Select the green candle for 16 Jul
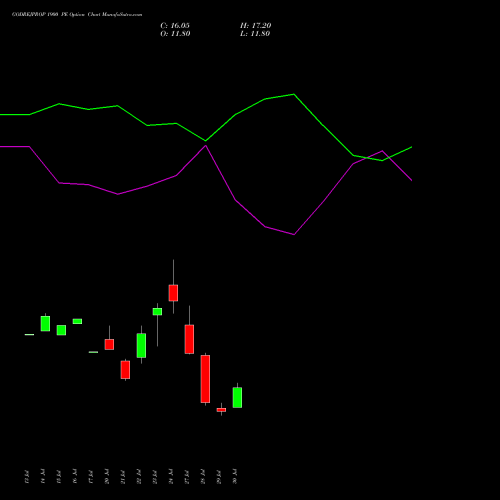Viewport: 500px width, 500px height. (x=77, y=321)
